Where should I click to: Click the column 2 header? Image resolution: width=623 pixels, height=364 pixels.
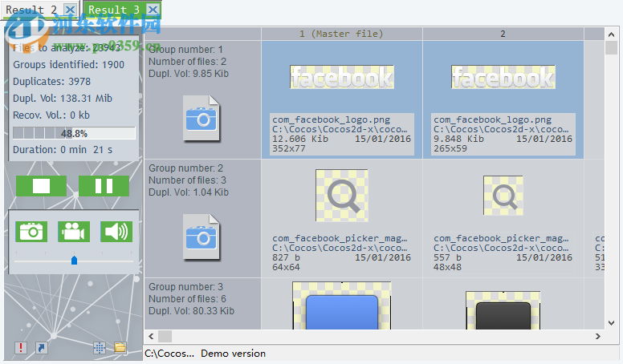point(503,34)
